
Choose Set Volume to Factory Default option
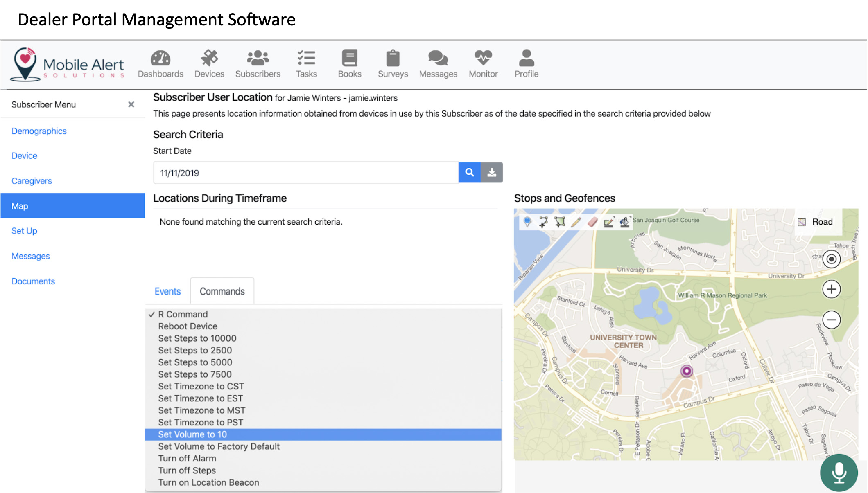pyautogui.click(x=219, y=446)
